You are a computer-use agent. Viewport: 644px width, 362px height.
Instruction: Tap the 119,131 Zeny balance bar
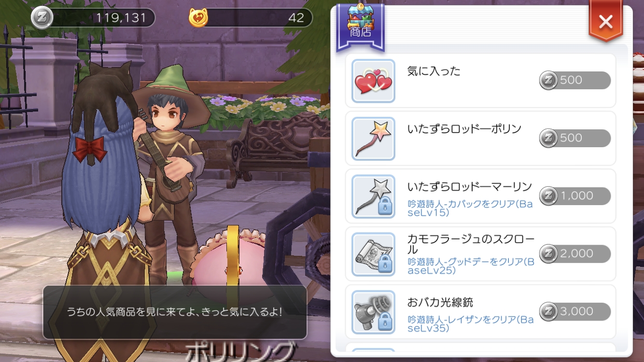pos(93,18)
